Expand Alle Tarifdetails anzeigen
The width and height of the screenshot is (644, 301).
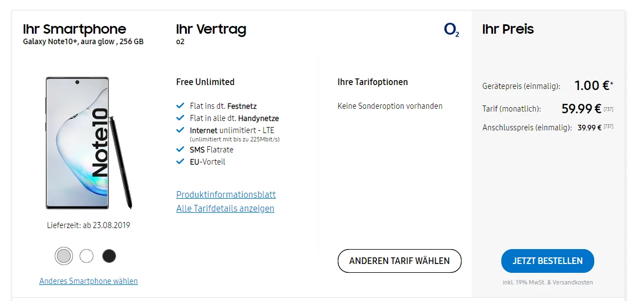[225, 208]
